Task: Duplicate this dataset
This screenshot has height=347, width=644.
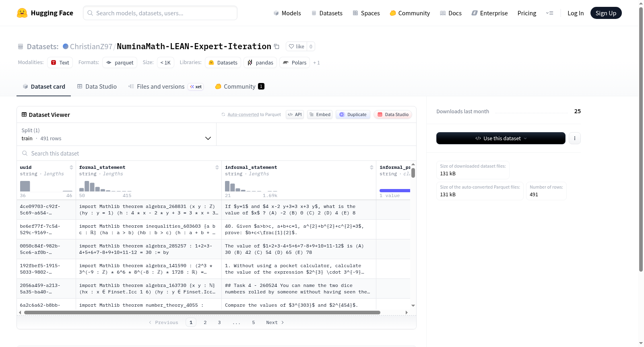Action: [353, 114]
